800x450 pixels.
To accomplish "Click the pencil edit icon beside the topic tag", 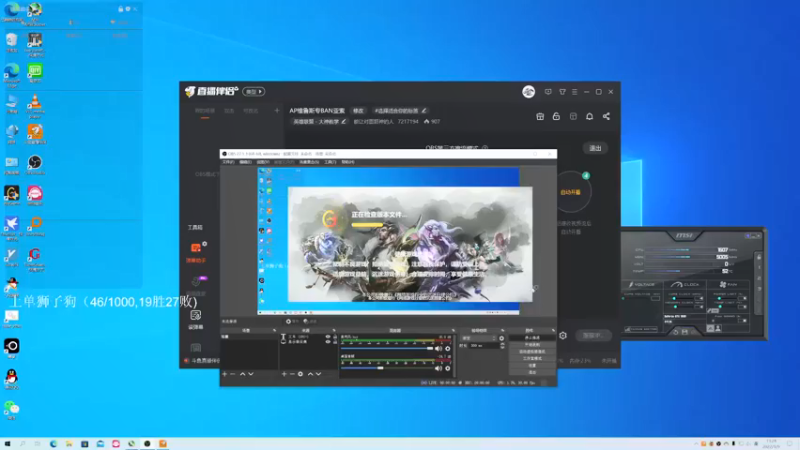I will 424,110.
